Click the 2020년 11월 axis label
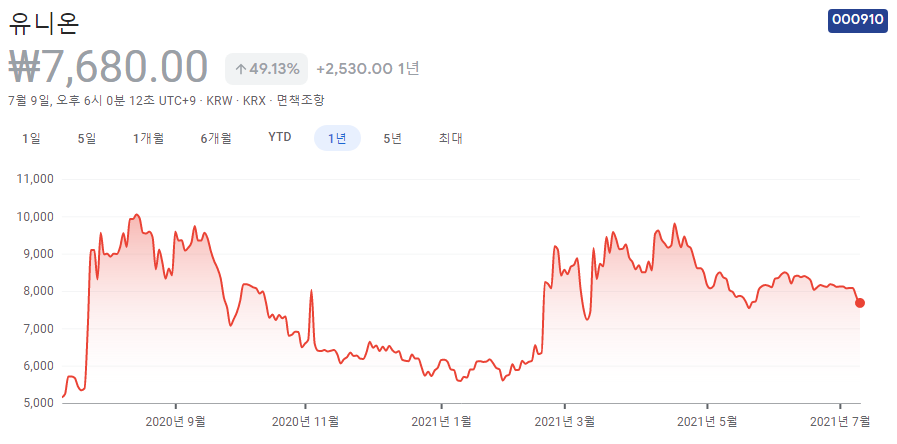897x444 pixels. coord(305,422)
